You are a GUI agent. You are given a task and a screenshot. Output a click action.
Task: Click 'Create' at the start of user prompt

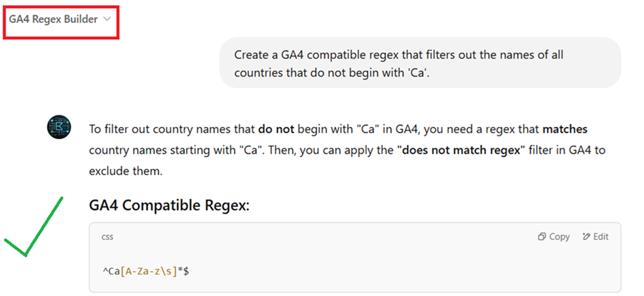click(250, 54)
